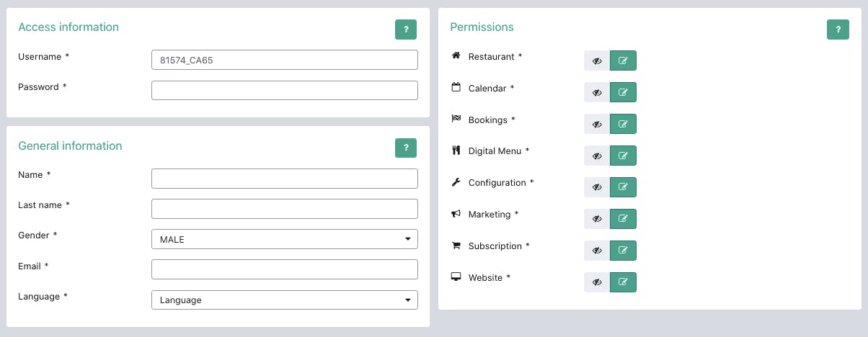Expand the Language dropdown

285,300
